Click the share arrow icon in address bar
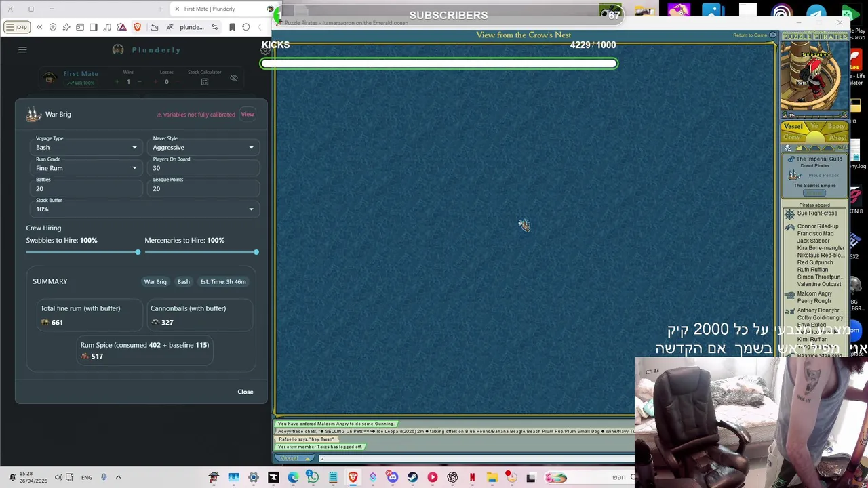 [154, 27]
